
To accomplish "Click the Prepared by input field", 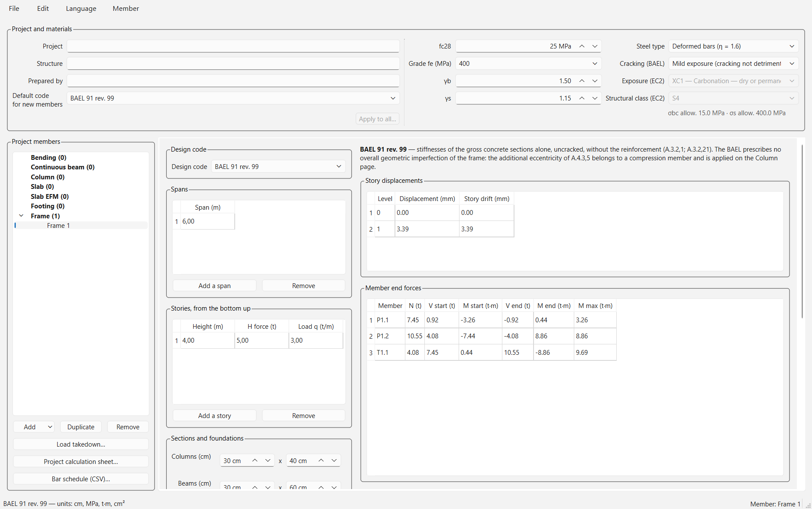I will (x=233, y=81).
